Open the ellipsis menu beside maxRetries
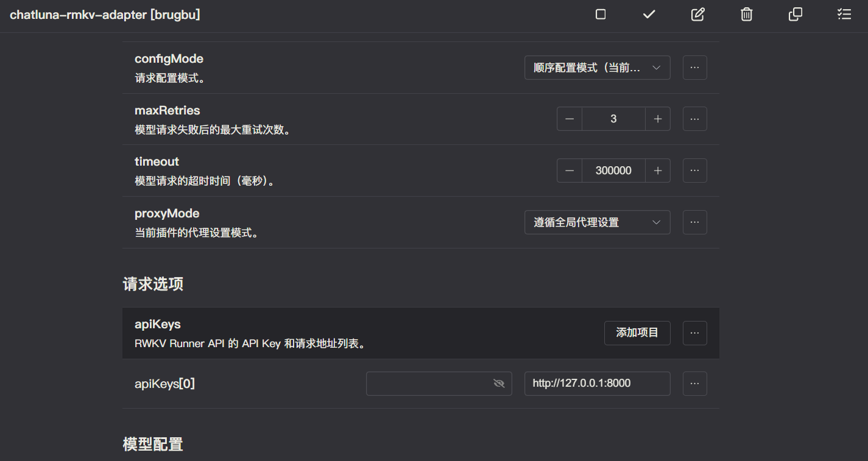Screen dimensions: 868x461 [694, 119]
